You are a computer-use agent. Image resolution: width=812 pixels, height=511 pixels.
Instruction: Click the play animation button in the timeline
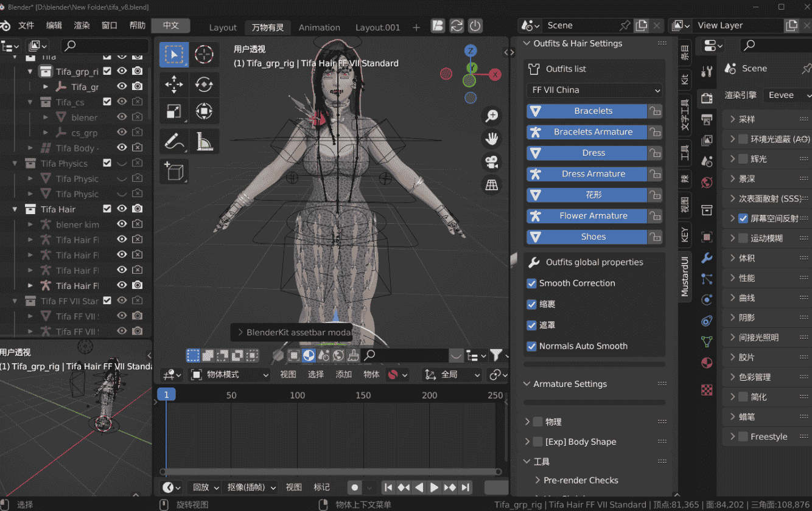click(434, 487)
